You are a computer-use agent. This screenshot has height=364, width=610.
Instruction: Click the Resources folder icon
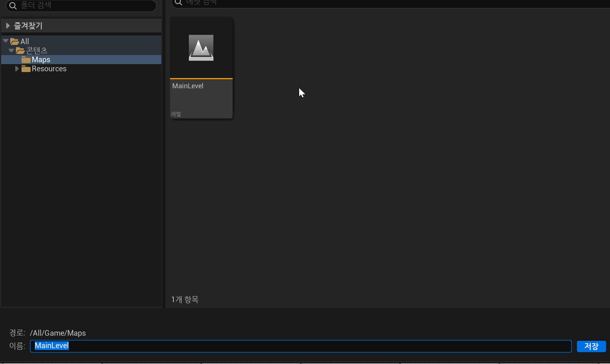point(26,69)
